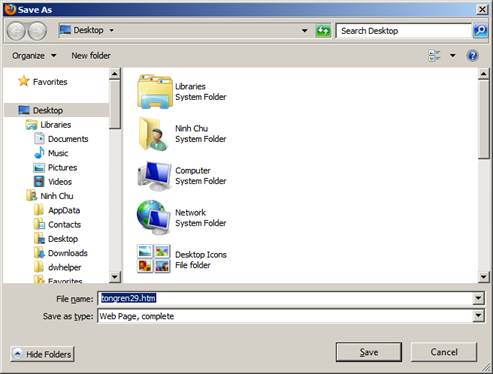The width and height of the screenshot is (493, 374).
Task: Open the view options dropdown arrow
Action: 452,55
